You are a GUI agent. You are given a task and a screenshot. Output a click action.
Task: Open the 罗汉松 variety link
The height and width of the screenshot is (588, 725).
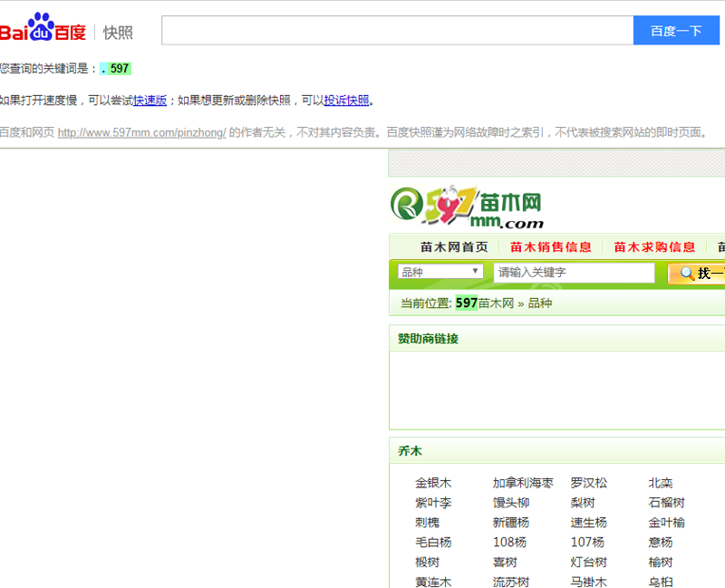pyautogui.click(x=588, y=483)
